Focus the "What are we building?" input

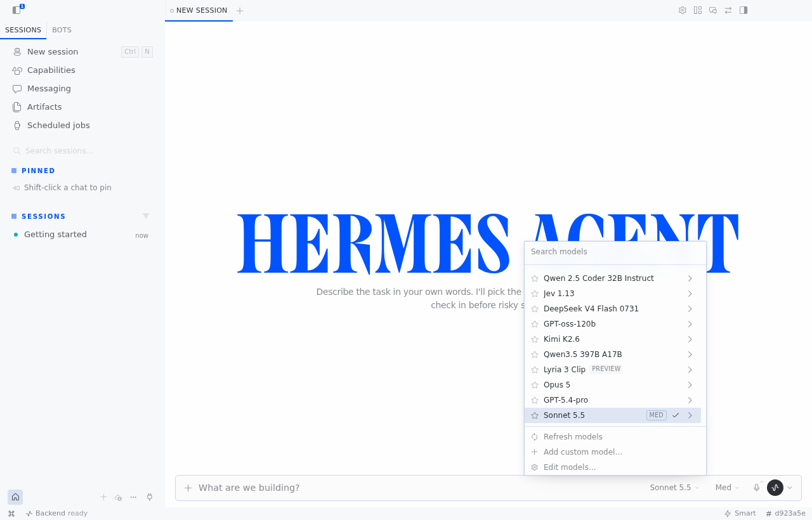tap(419, 488)
